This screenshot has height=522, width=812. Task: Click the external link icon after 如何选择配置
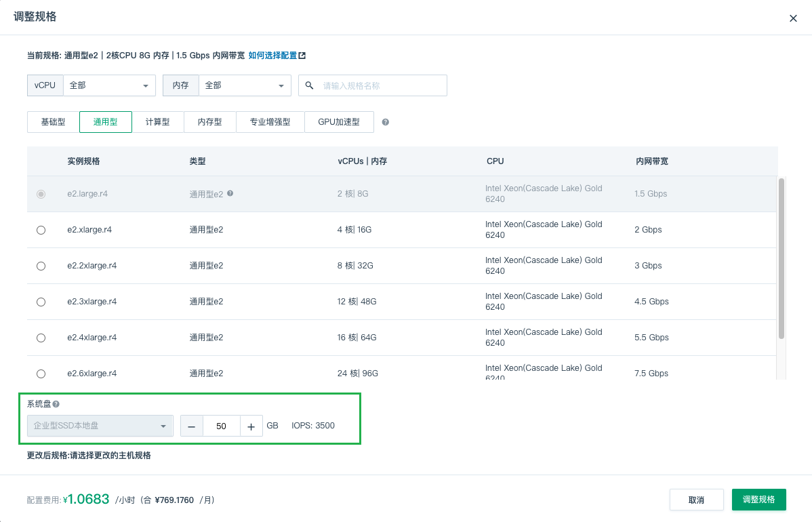302,56
